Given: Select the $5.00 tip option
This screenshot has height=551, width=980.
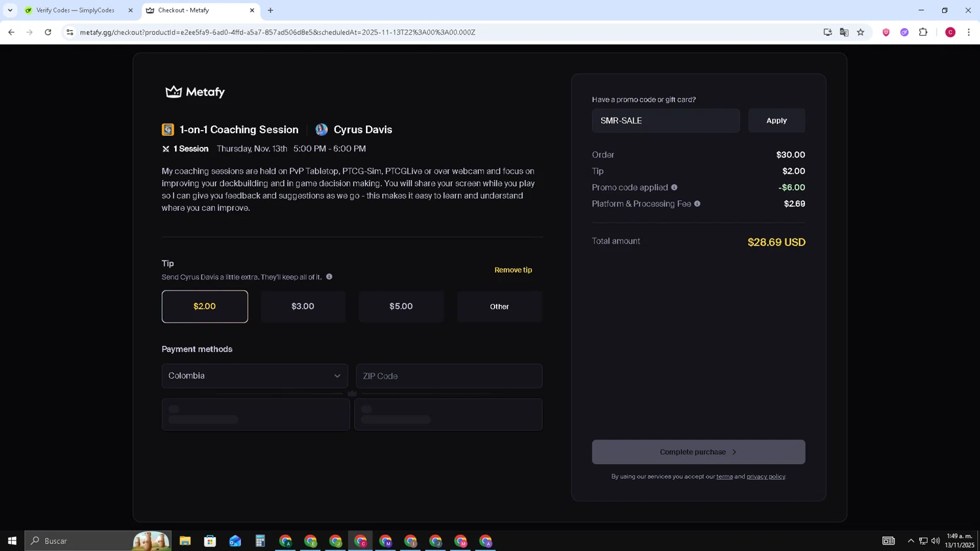Looking at the screenshot, I should pyautogui.click(x=401, y=306).
